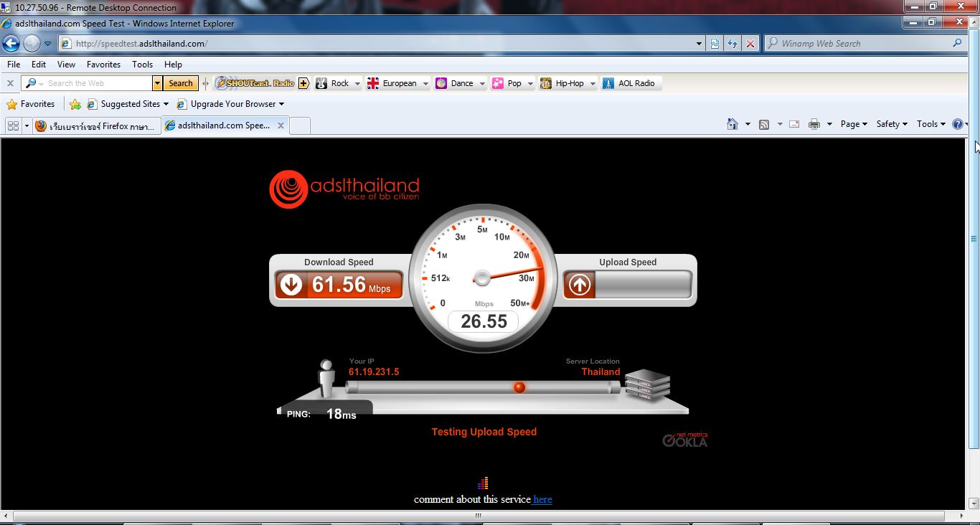Open the Edit menu
The height and width of the screenshot is (525, 980).
click(x=39, y=65)
